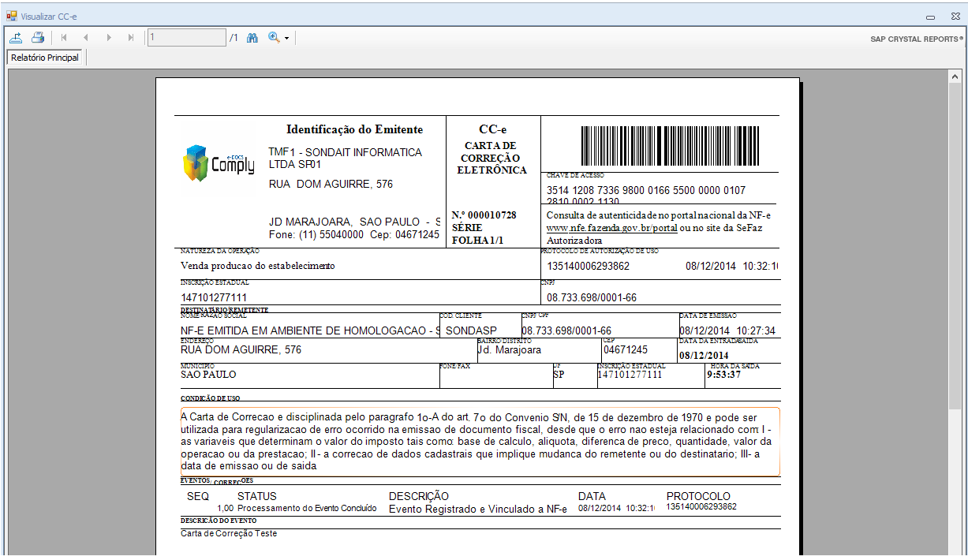Click the Comply logo in the report
Viewport: 968px width, 560px height.
(219, 163)
